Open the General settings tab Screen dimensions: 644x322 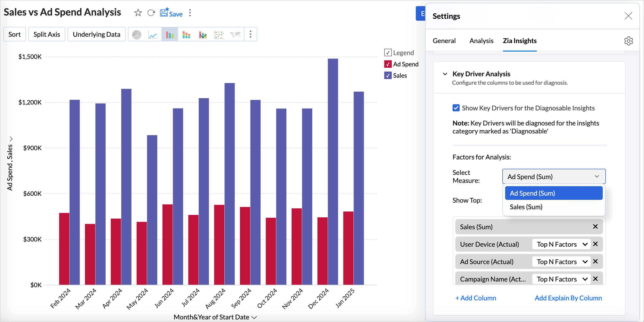point(444,41)
